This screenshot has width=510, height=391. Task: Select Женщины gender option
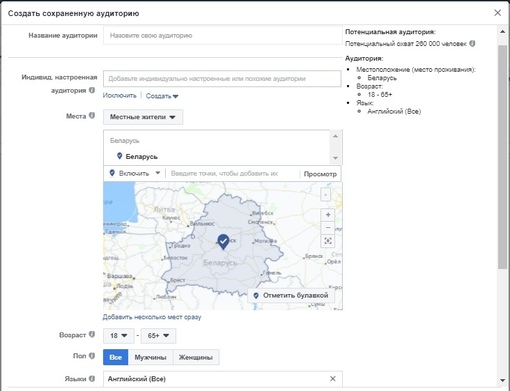point(196,357)
